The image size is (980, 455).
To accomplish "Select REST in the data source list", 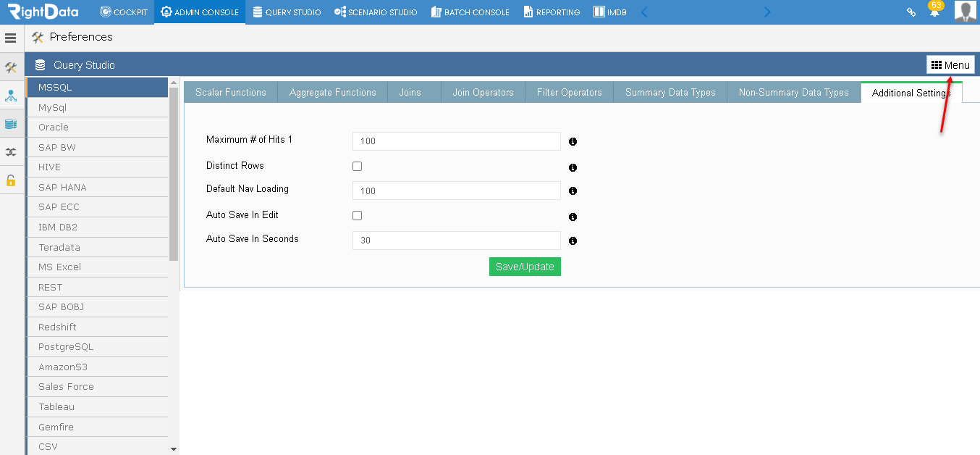I will pos(97,287).
